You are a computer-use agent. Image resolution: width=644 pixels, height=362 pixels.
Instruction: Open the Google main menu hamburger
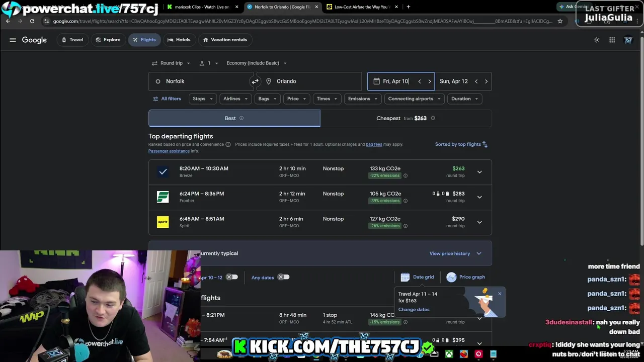coord(13,40)
